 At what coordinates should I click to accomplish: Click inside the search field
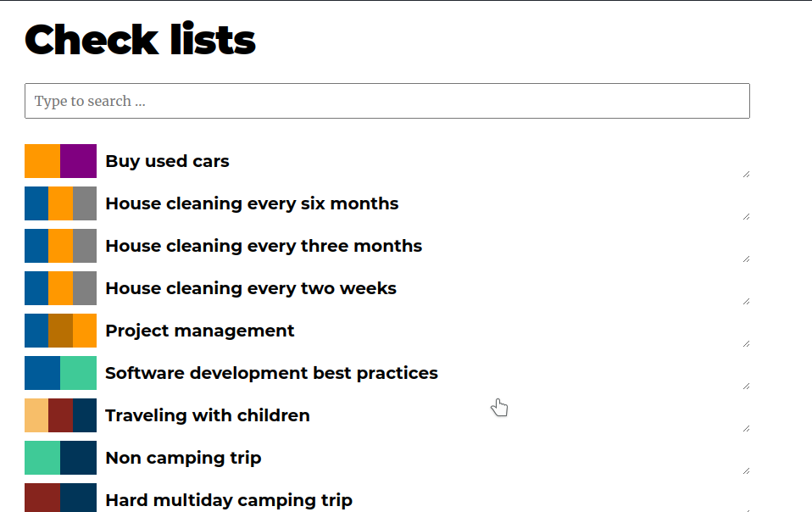pyautogui.click(x=387, y=101)
